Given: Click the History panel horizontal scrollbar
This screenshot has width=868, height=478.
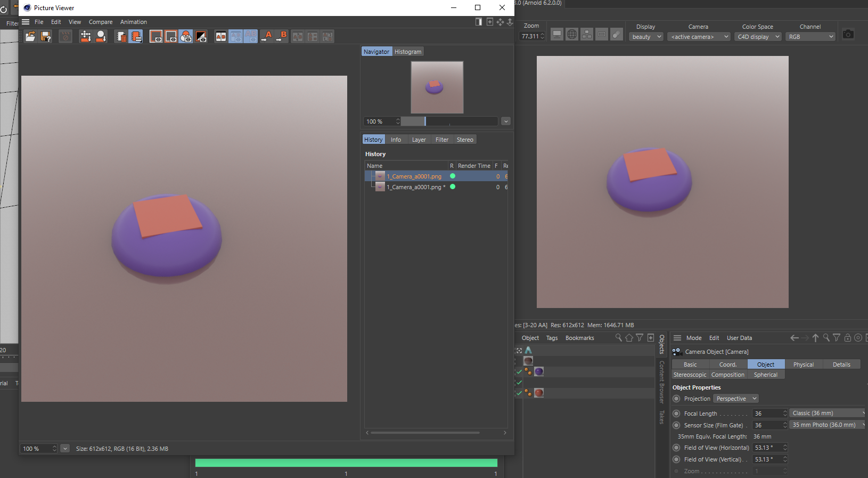Looking at the screenshot, I should (425, 433).
